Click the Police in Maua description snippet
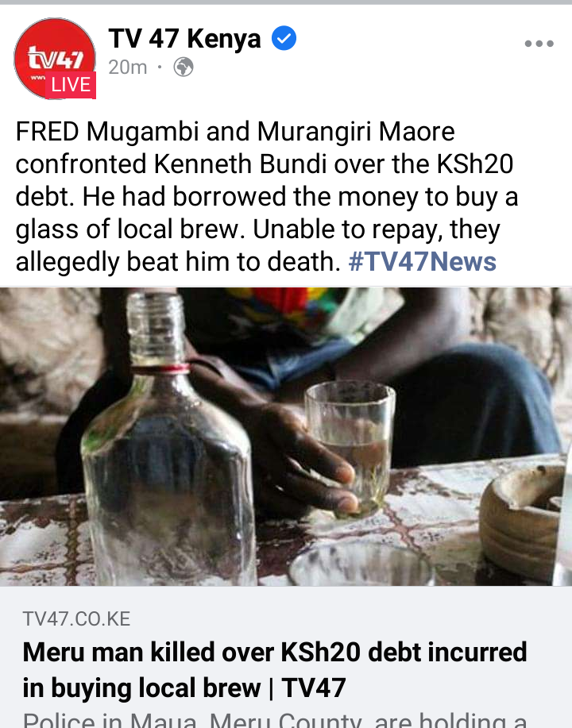This screenshot has width=572, height=728. [x=275, y=719]
